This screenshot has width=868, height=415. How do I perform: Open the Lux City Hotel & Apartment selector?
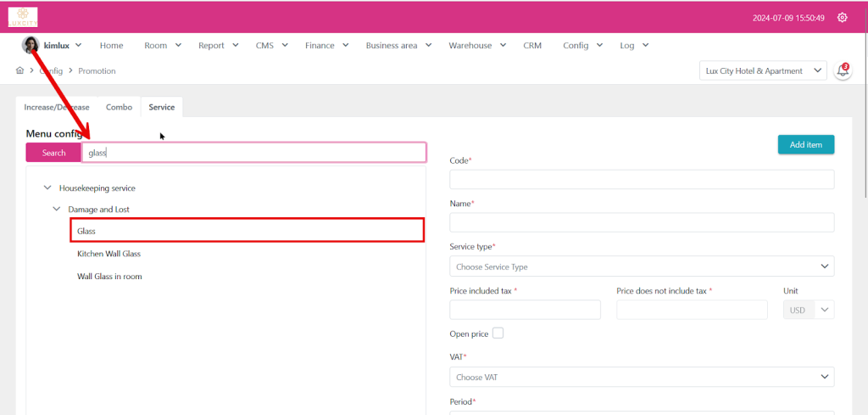(763, 71)
